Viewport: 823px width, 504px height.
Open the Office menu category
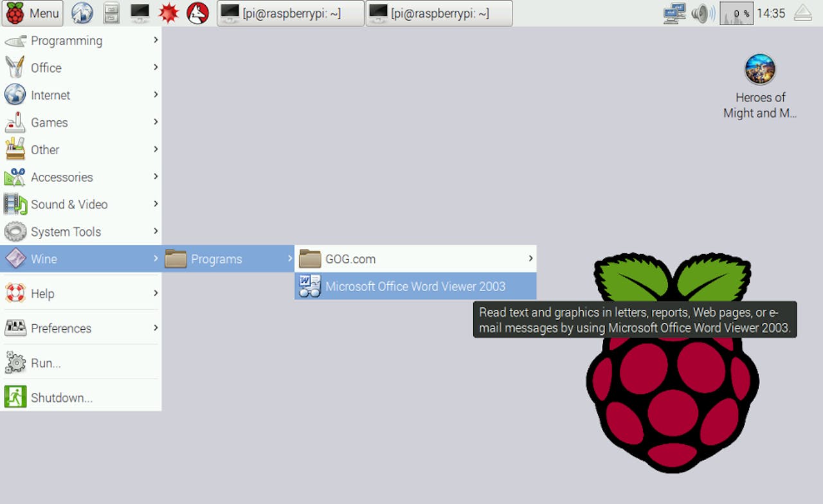(81, 67)
